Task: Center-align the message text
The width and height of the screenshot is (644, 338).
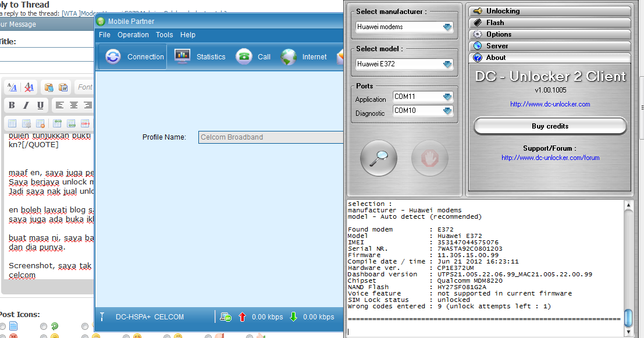Action: click(x=74, y=105)
